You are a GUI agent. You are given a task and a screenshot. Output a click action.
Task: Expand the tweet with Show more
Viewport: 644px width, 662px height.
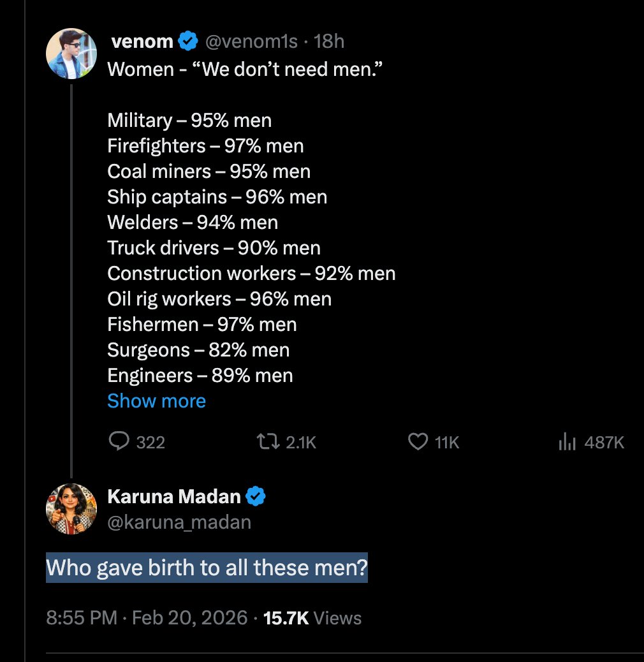click(156, 401)
